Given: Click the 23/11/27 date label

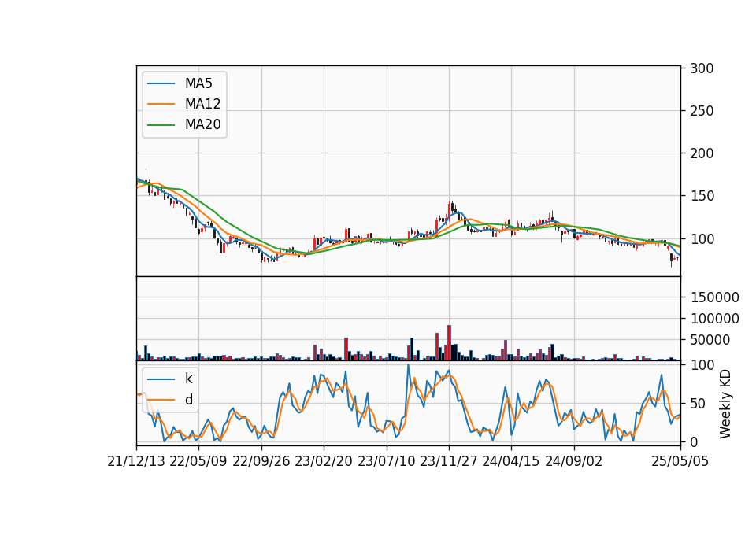Looking at the screenshot, I should point(449,461).
